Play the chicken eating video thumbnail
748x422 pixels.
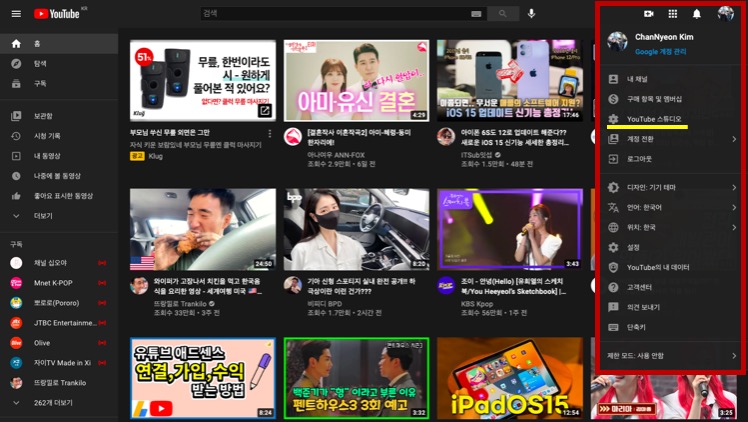coord(203,229)
